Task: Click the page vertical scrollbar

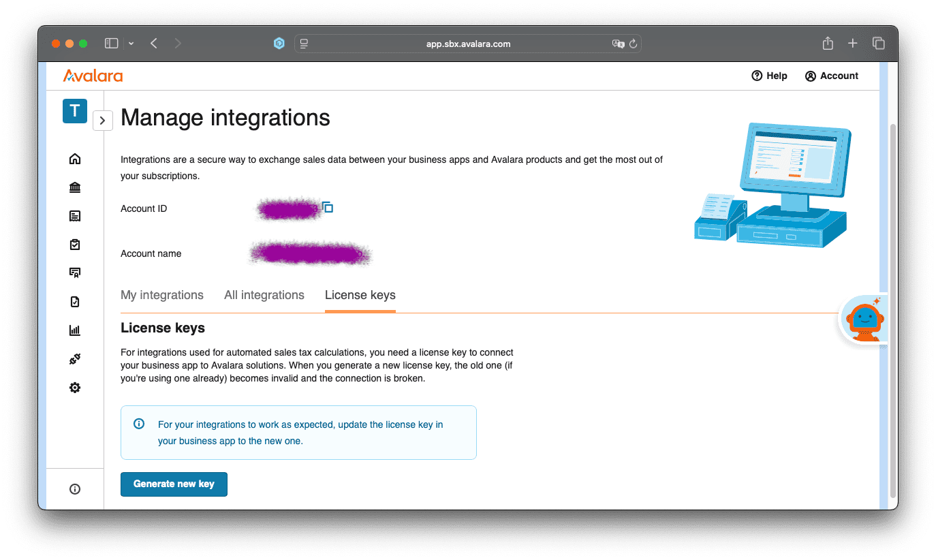Action: point(893,307)
